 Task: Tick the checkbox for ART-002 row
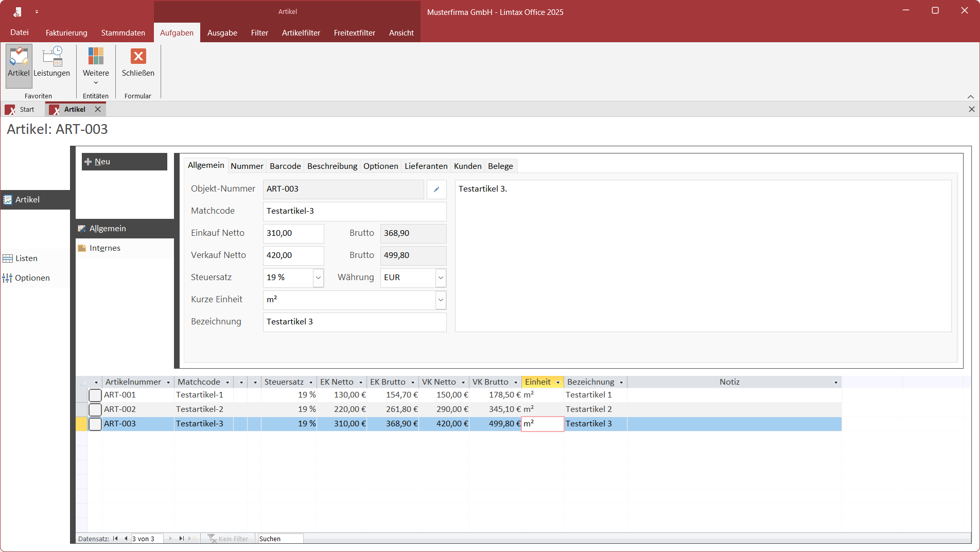click(x=95, y=410)
